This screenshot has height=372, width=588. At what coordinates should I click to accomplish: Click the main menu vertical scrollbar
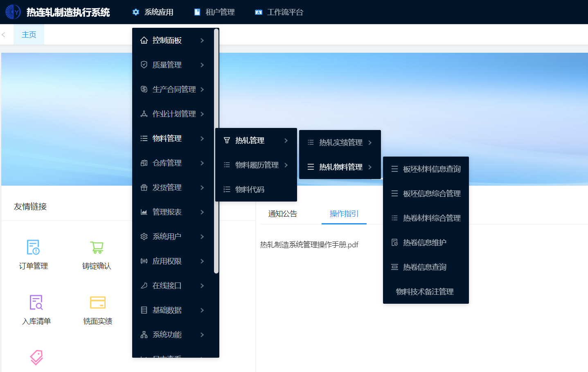[216, 151]
